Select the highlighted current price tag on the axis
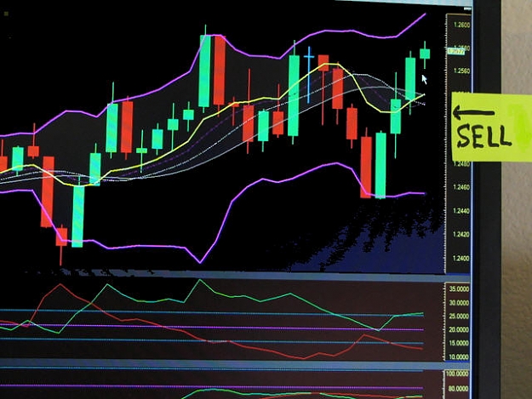 coord(455,51)
